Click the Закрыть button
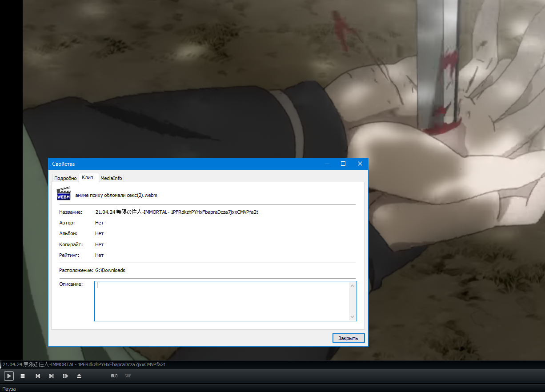The height and width of the screenshot is (392, 545). point(349,338)
